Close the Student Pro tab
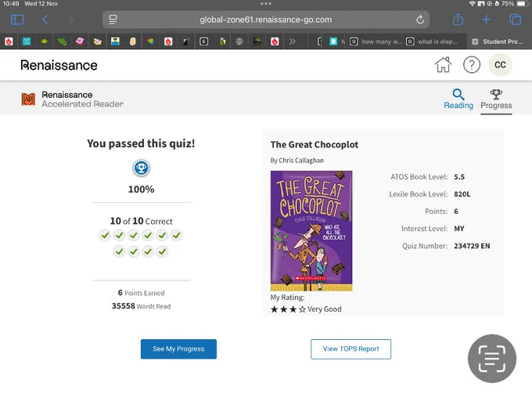 (x=475, y=42)
